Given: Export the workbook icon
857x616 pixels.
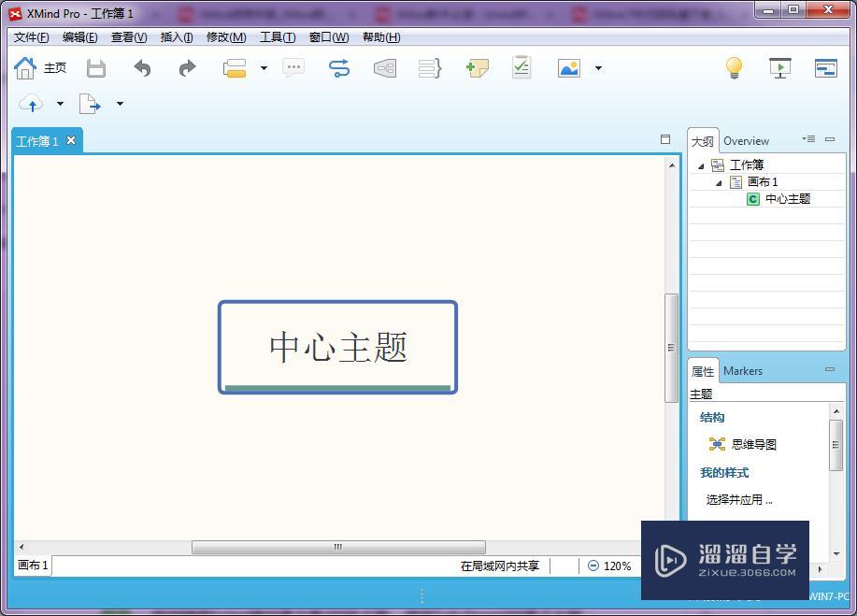Looking at the screenshot, I should click(90, 104).
